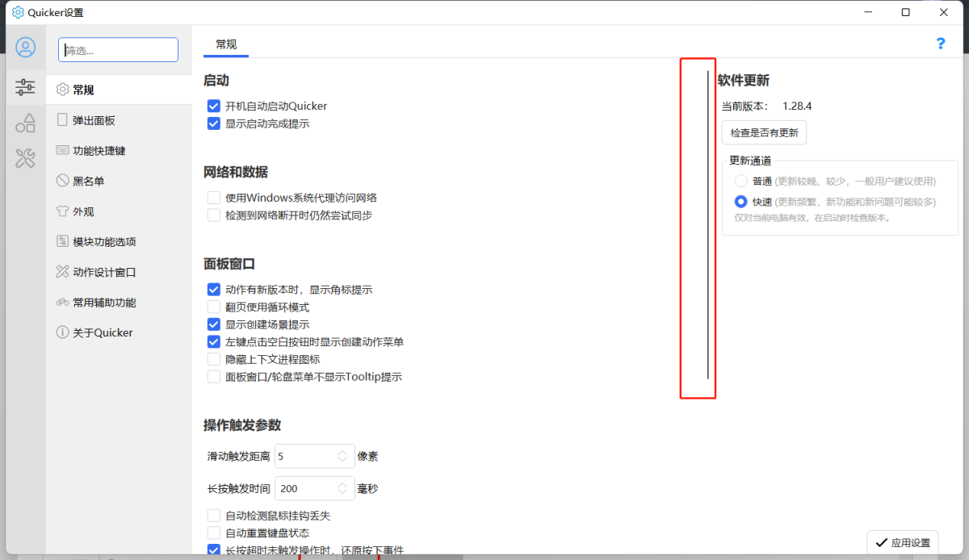969x560 pixels.
Task: Select the 快速 update channel radio
Action: (740, 202)
